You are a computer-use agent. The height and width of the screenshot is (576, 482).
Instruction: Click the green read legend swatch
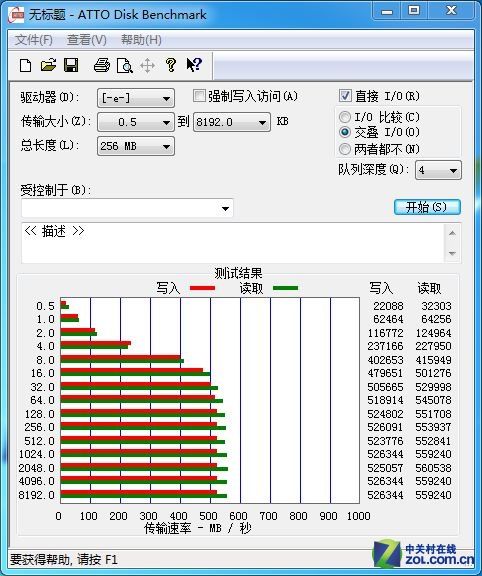pyautogui.click(x=285, y=288)
